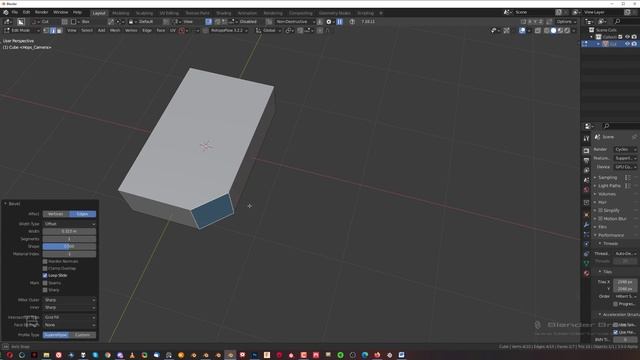Open the Device GPU Compute dropdown
Image resolution: width=640 pixels, height=360 pixels.
pyautogui.click(x=625, y=167)
